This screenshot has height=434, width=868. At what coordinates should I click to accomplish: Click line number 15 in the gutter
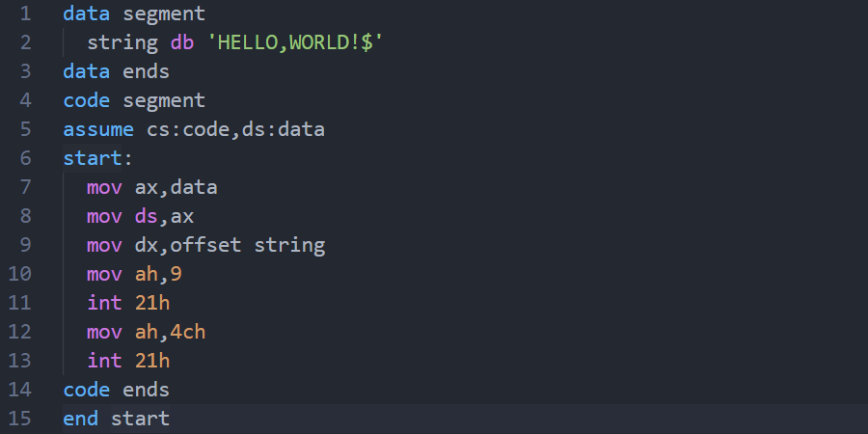coord(19,419)
